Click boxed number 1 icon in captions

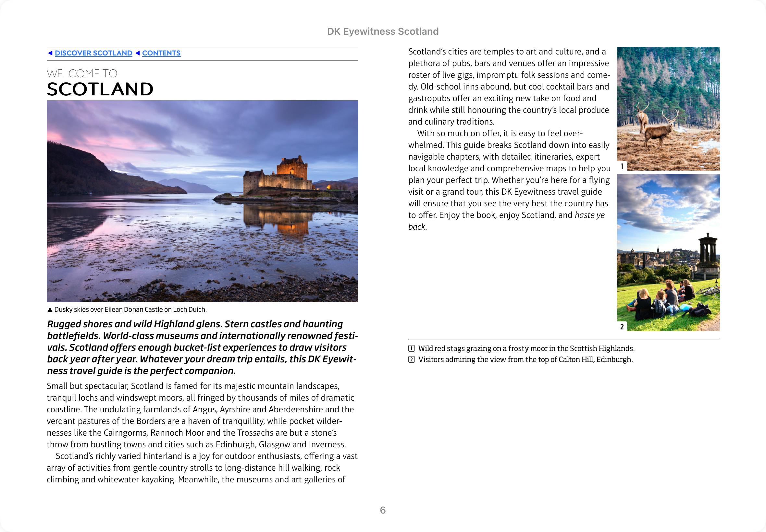pos(412,349)
